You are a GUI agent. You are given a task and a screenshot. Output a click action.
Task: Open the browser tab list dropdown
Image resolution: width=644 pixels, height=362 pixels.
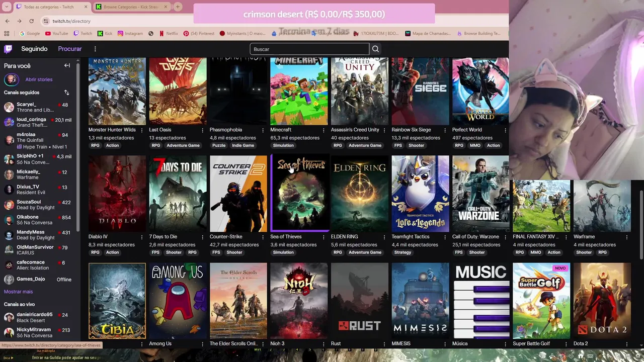click(7, 7)
